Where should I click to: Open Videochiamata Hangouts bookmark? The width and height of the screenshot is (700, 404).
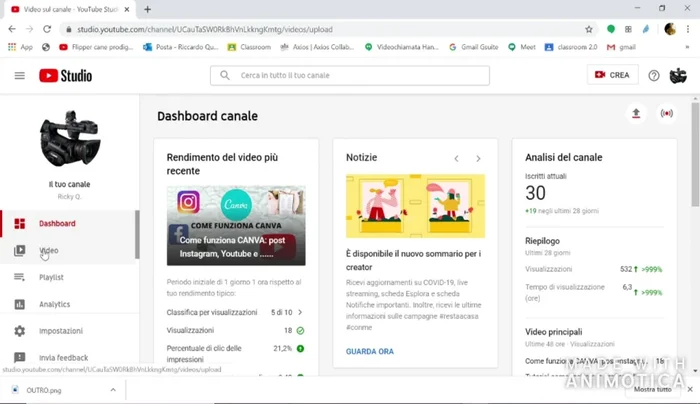click(402, 47)
